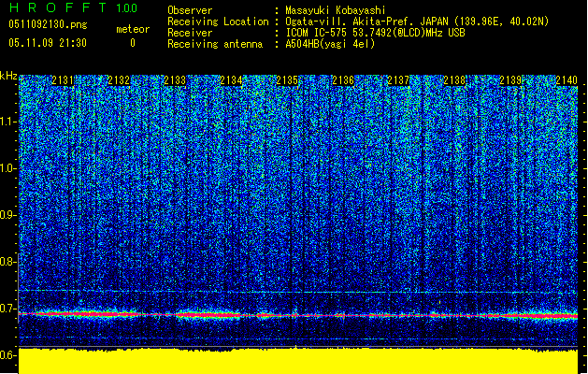Click the timestamp 05.11.09 21:30
The image size is (588, 374).
pos(48,43)
